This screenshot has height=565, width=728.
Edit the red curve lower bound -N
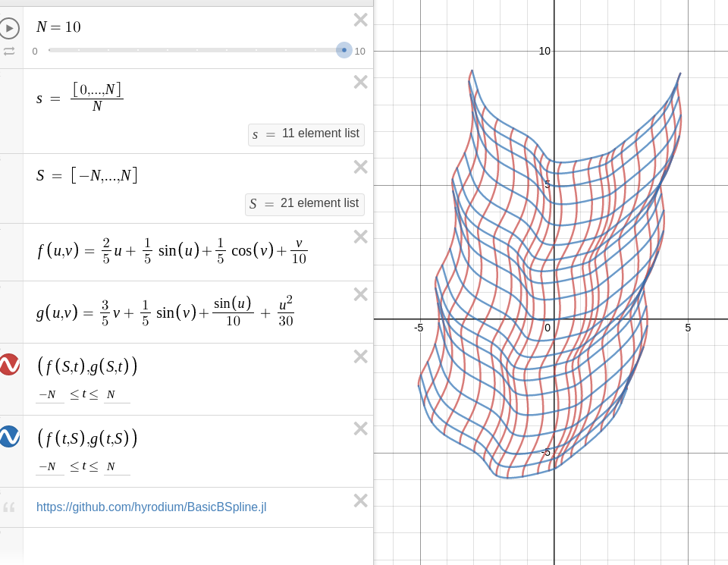pos(49,394)
